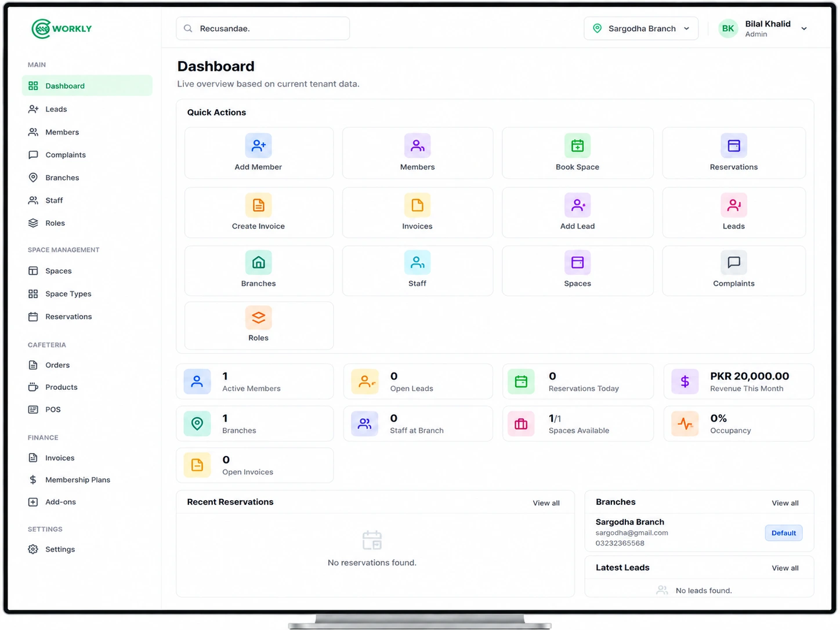
Task: Click the Spaces quick action icon
Action: click(x=577, y=262)
